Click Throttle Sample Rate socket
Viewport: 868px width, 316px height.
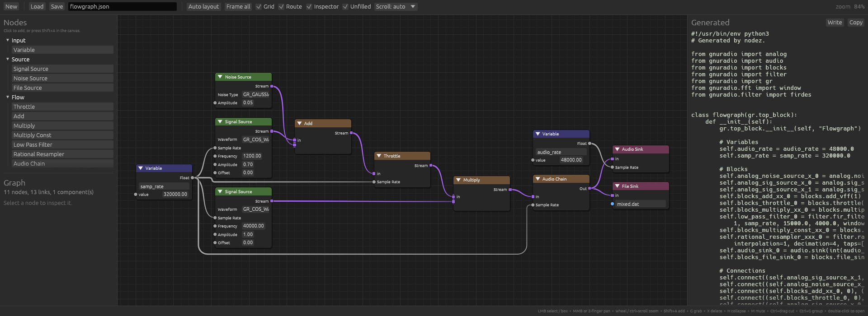(374, 182)
